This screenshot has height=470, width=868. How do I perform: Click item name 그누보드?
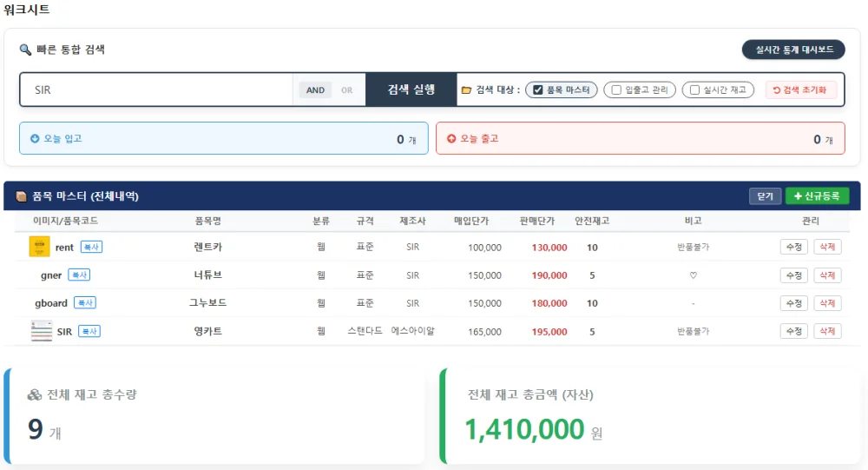coord(207,302)
